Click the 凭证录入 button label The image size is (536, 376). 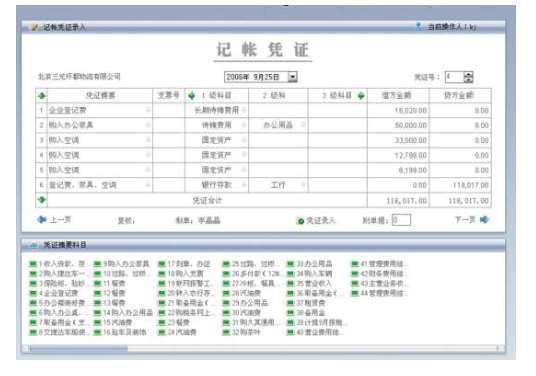(320, 221)
